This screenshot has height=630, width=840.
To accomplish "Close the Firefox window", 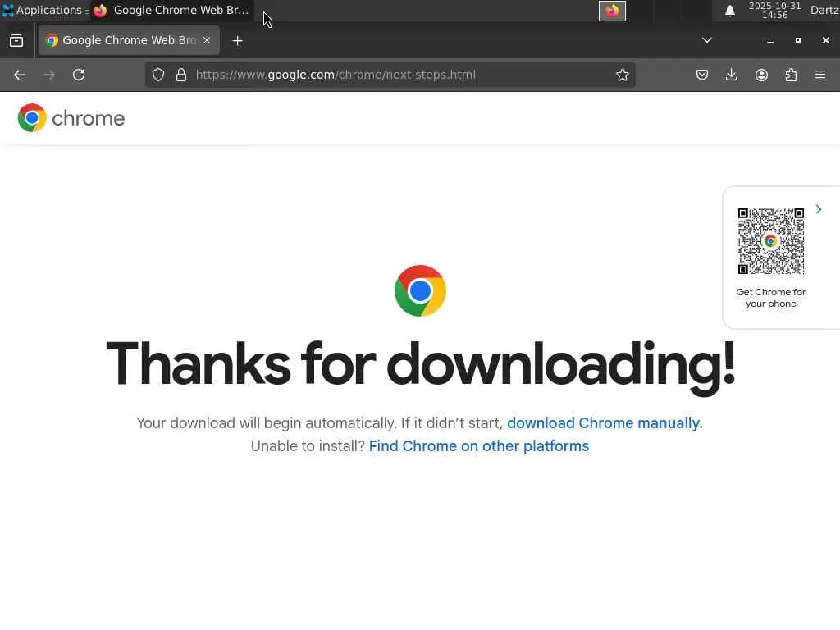I will [825, 40].
